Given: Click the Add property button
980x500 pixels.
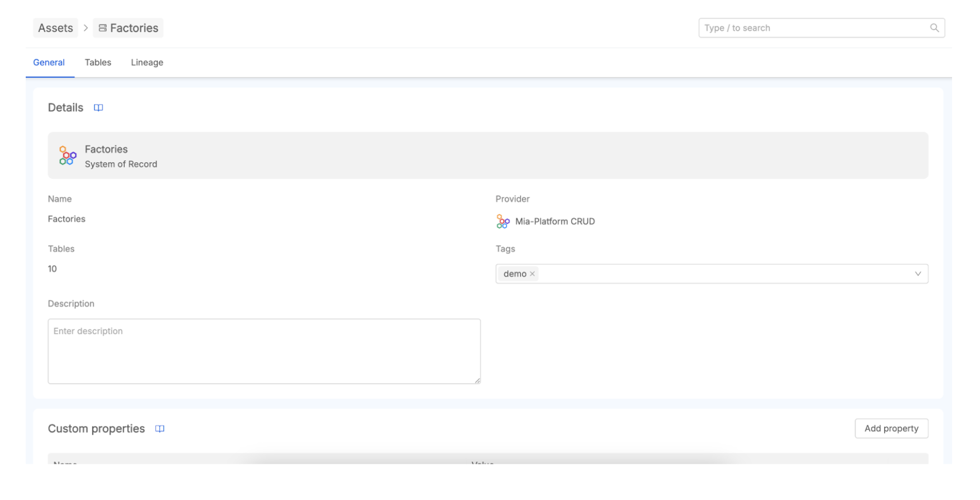Looking at the screenshot, I should click(x=891, y=428).
